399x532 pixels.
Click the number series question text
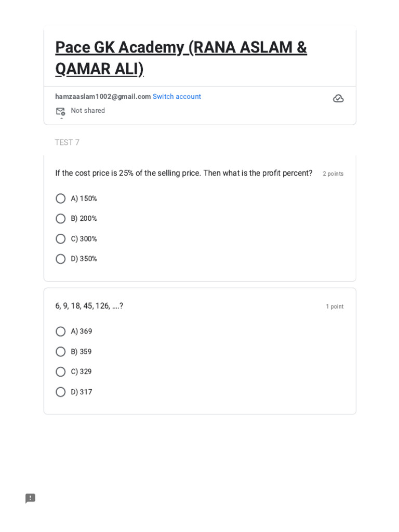pyautogui.click(x=89, y=306)
